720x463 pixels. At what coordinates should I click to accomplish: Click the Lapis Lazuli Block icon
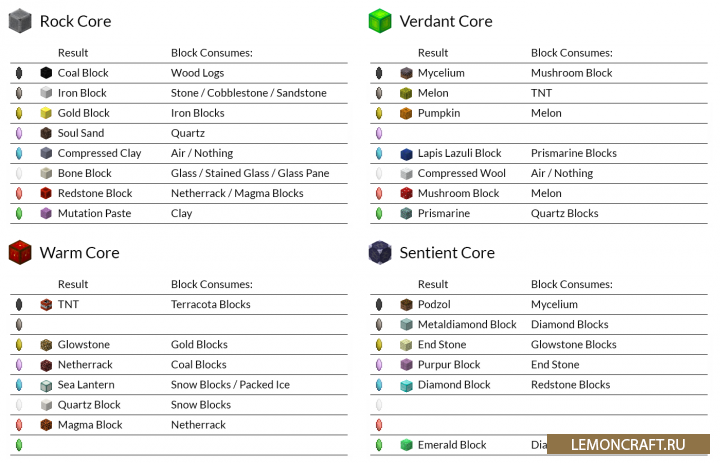[x=406, y=153]
